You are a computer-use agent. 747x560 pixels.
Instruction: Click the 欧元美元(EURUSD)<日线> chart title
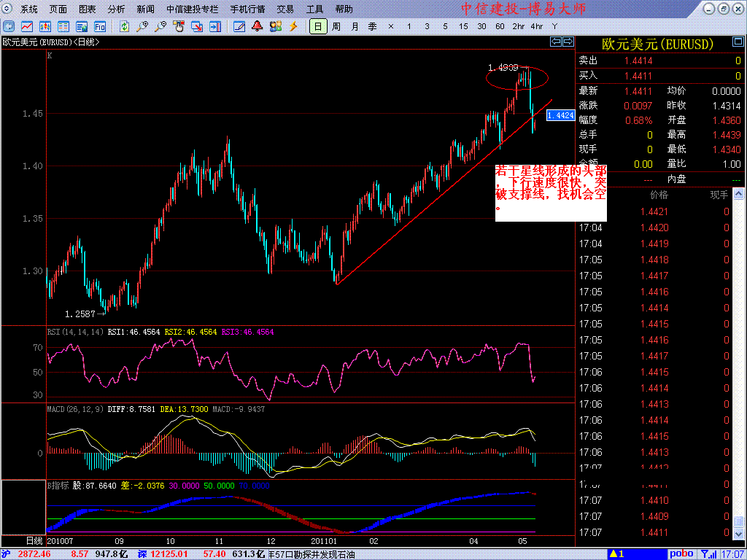(51, 42)
